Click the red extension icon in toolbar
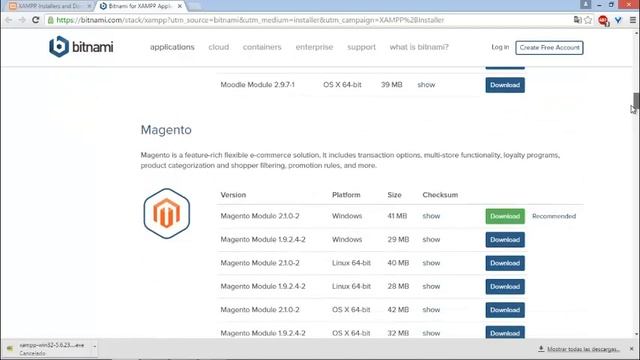The width and height of the screenshot is (640, 360). [603, 20]
